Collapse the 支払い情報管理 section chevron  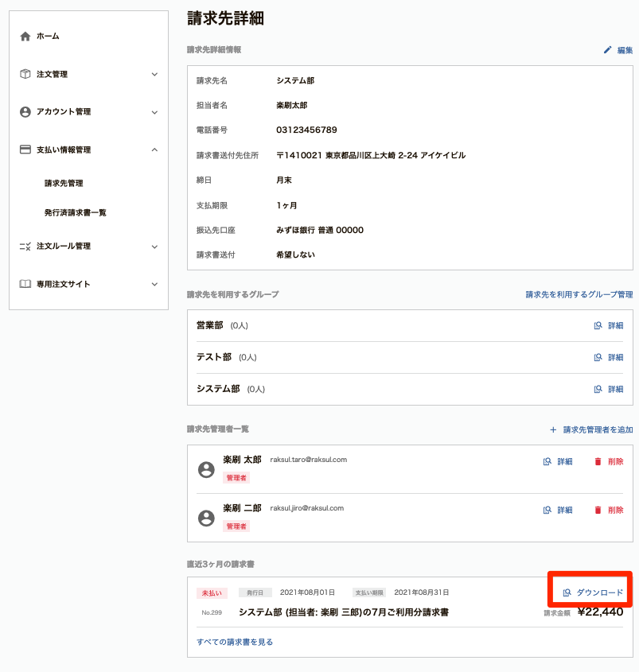coord(155,150)
